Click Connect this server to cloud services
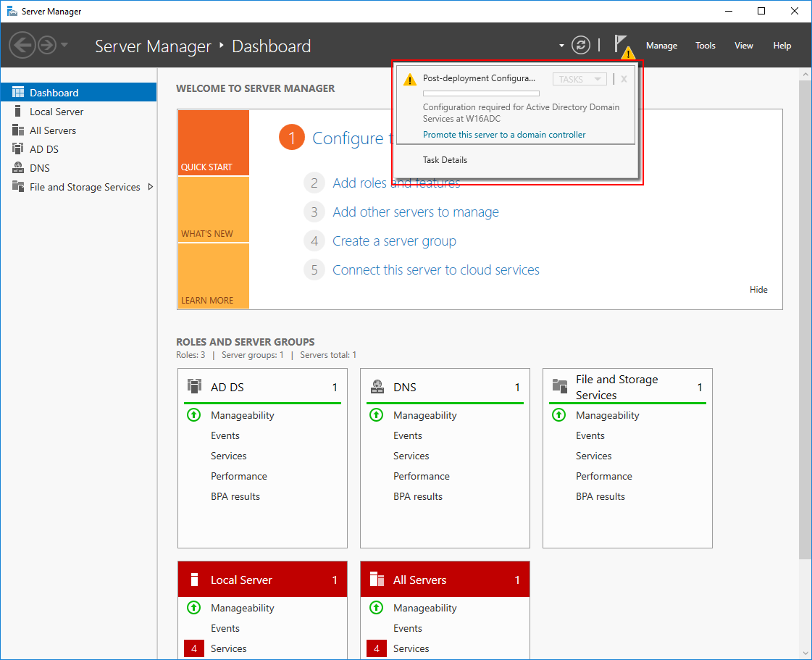The image size is (812, 660). (x=435, y=270)
